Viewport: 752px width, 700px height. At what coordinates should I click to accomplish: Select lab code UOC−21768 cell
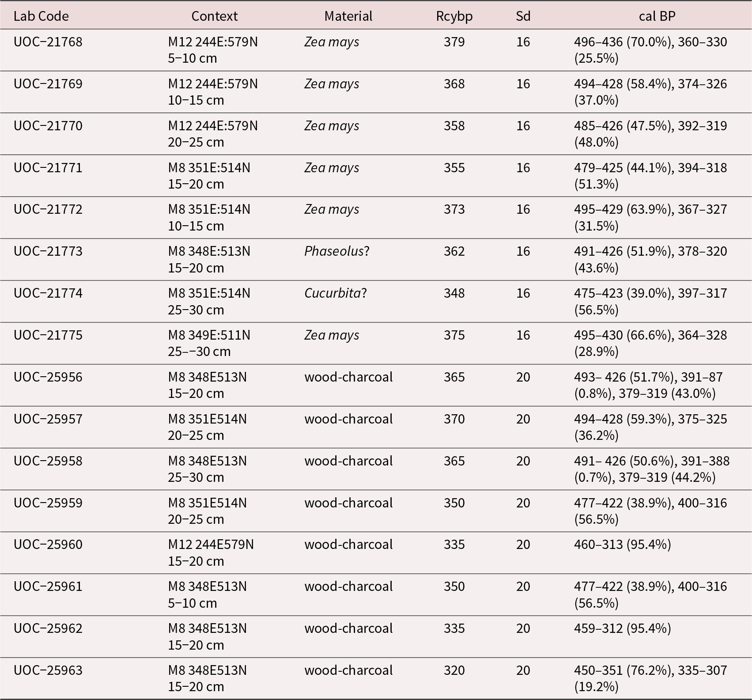48,42
